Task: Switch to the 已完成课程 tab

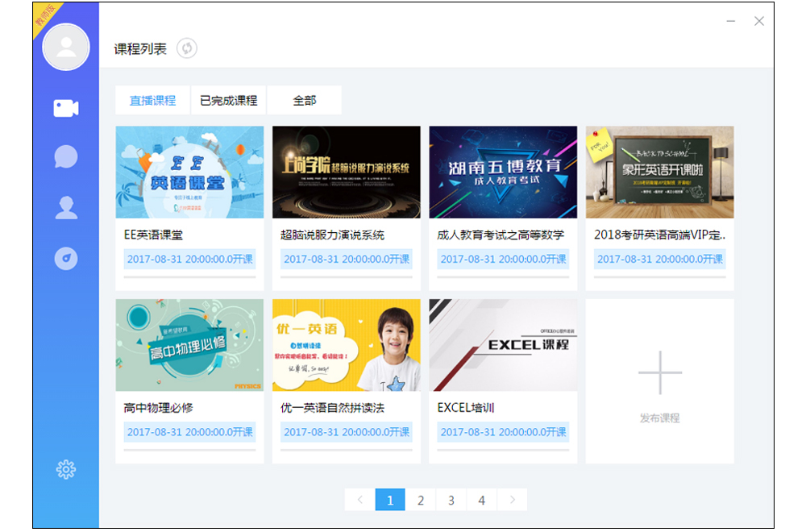Action: point(228,101)
